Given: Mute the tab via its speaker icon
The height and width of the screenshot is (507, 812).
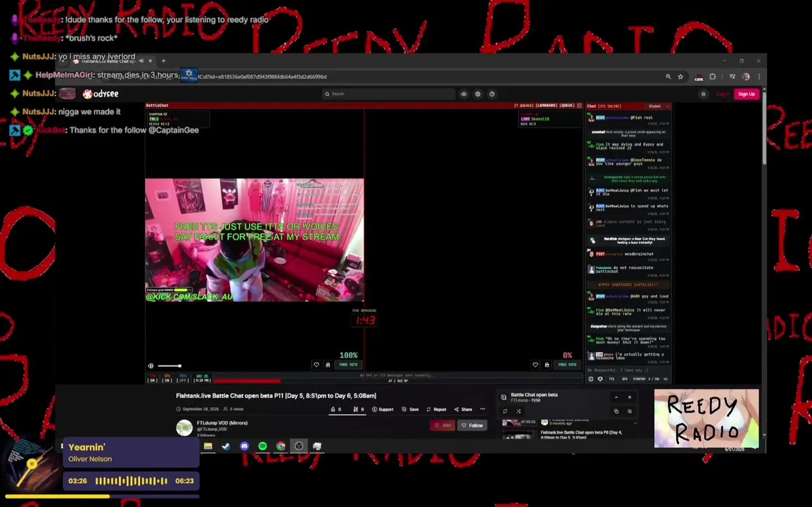Looking at the screenshot, I should click(x=141, y=61).
